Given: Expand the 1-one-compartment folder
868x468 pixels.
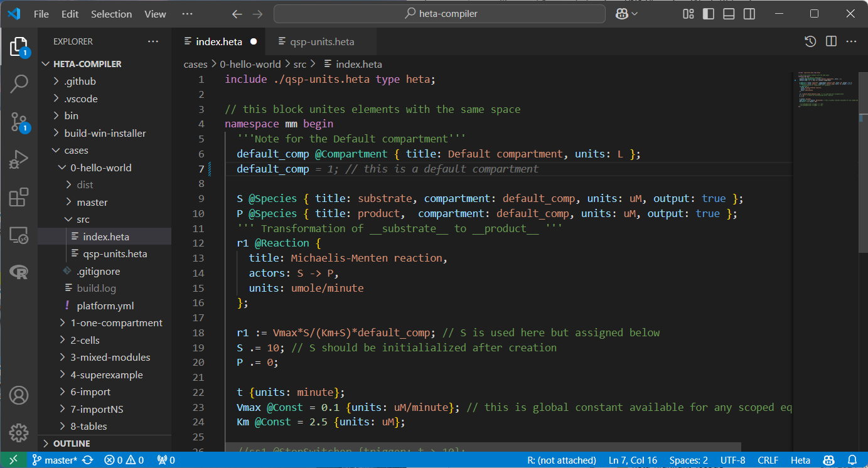Looking at the screenshot, I should pos(104,322).
